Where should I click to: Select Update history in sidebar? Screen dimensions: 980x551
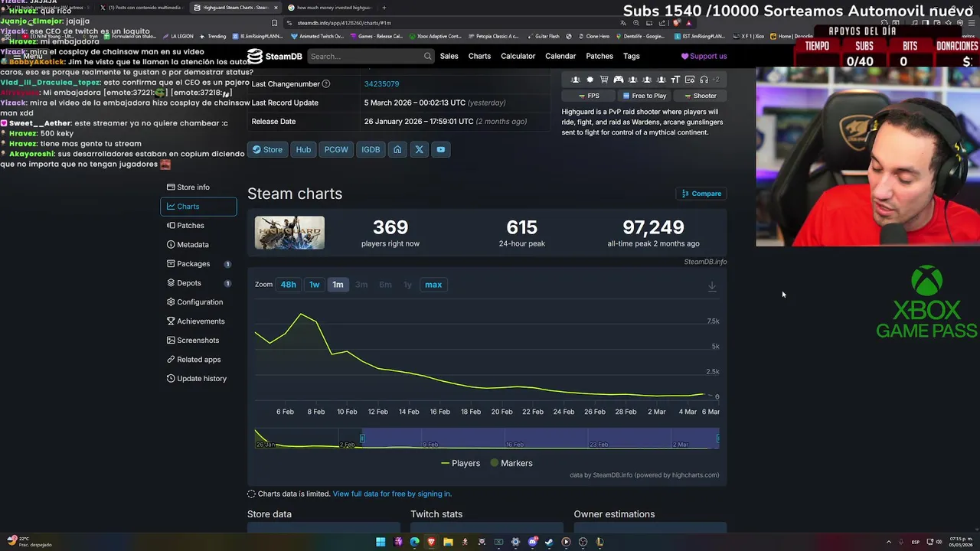tap(198, 379)
